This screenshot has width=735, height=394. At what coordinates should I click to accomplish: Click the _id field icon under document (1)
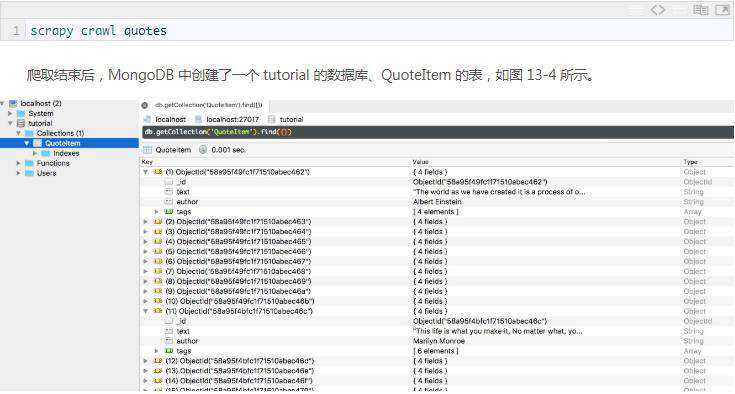tap(169, 182)
